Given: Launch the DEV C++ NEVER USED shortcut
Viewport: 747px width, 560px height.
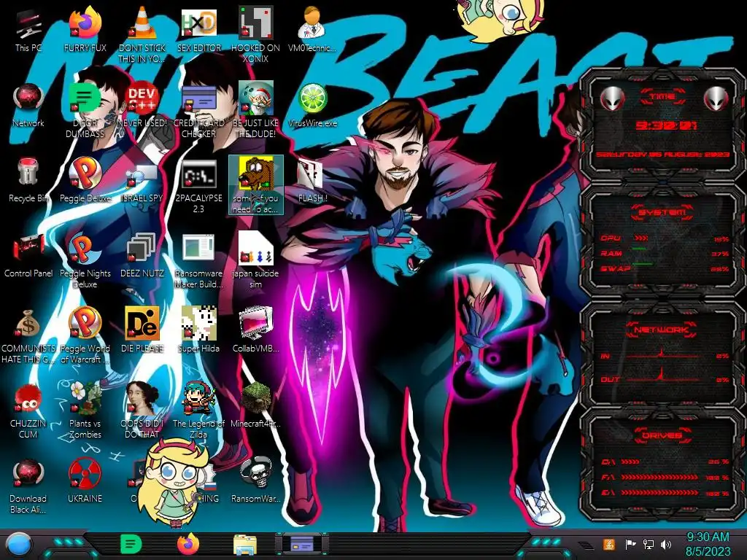Looking at the screenshot, I should (x=142, y=106).
